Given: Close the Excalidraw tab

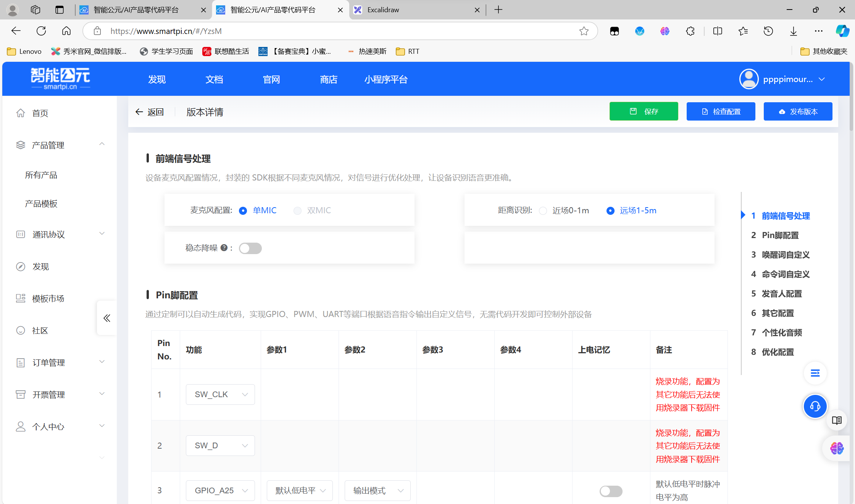Looking at the screenshot, I should [477, 10].
